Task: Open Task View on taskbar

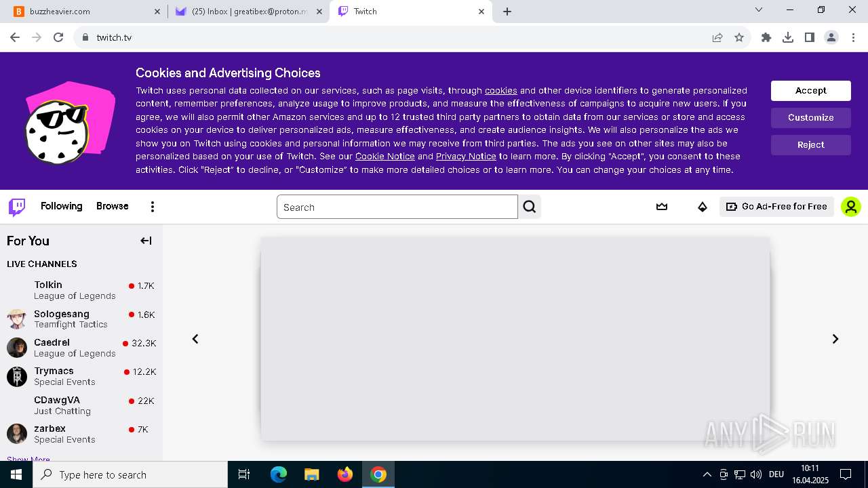Action: [x=244, y=474]
